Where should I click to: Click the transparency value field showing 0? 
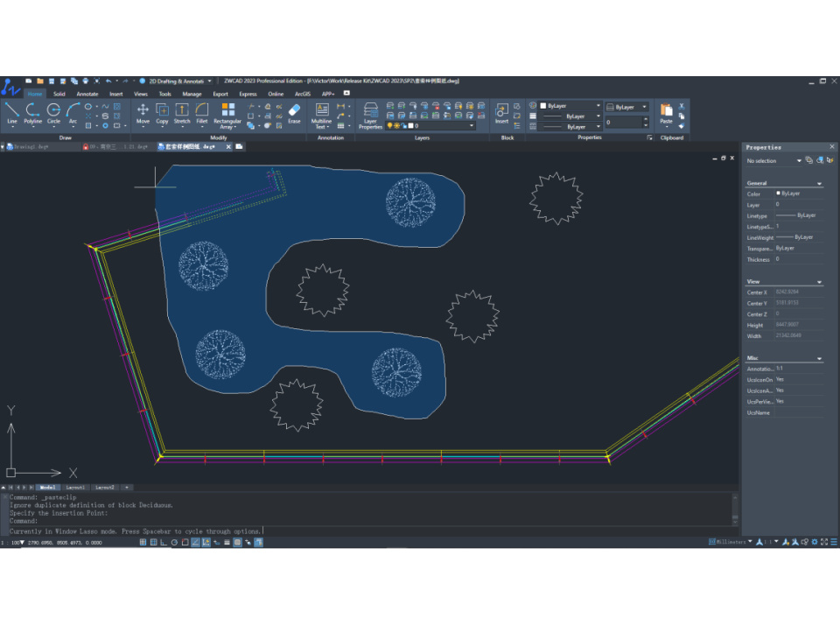coord(623,123)
